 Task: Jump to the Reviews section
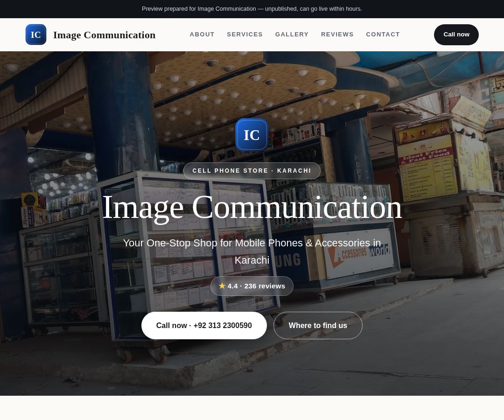pyautogui.click(x=337, y=35)
